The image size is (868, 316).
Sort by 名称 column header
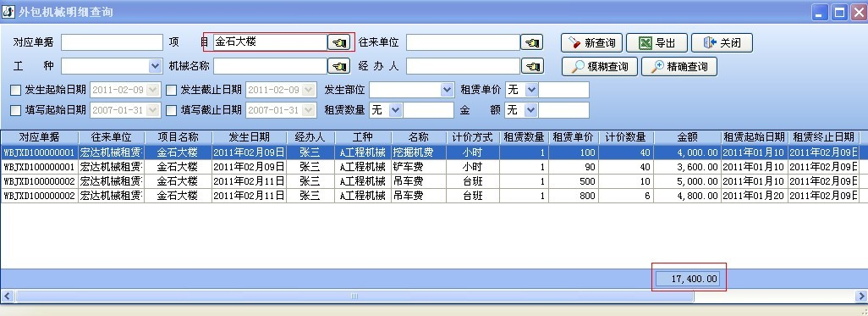tap(419, 137)
